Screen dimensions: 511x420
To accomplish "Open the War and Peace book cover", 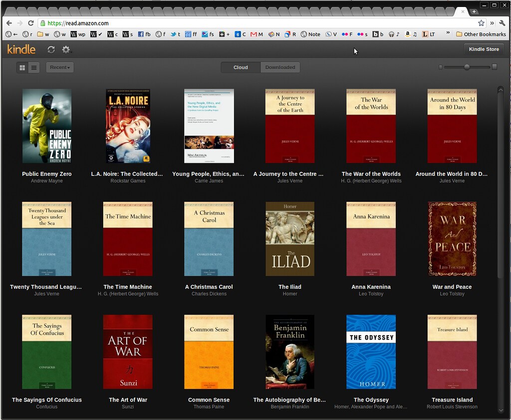I will [452, 239].
